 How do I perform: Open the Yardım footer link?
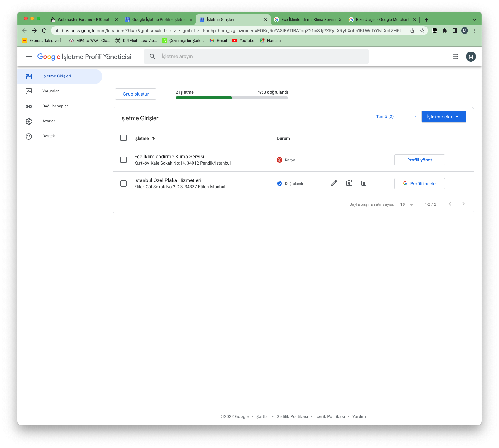click(x=359, y=416)
